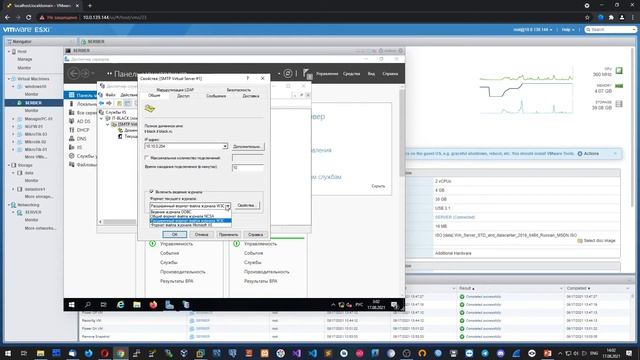This screenshot has width=640, height=360.
Task: Switch to the LDAP routing tab
Action: coord(175,90)
